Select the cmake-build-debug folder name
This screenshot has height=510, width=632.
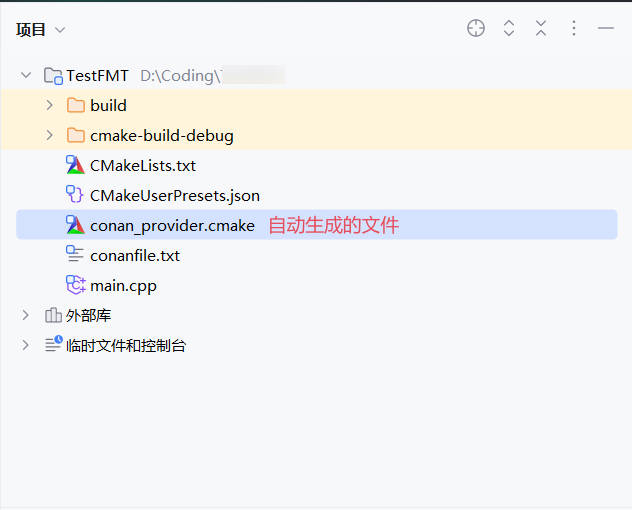point(161,135)
